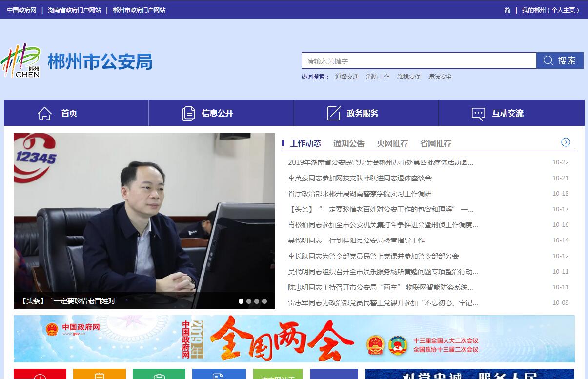The height and width of the screenshot is (379, 588).
Task: Jump to the last carousel slide dot
Action: tap(264, 301)
